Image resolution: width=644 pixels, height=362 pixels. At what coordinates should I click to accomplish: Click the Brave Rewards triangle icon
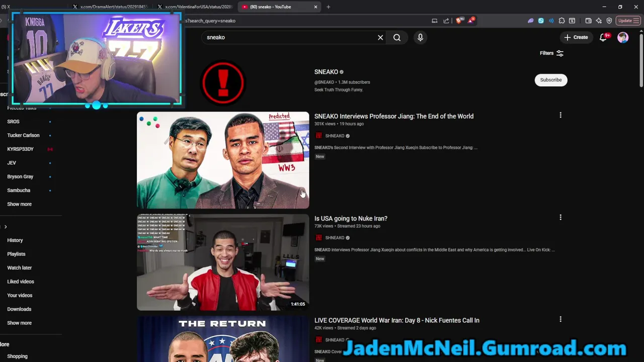[470, 21]
